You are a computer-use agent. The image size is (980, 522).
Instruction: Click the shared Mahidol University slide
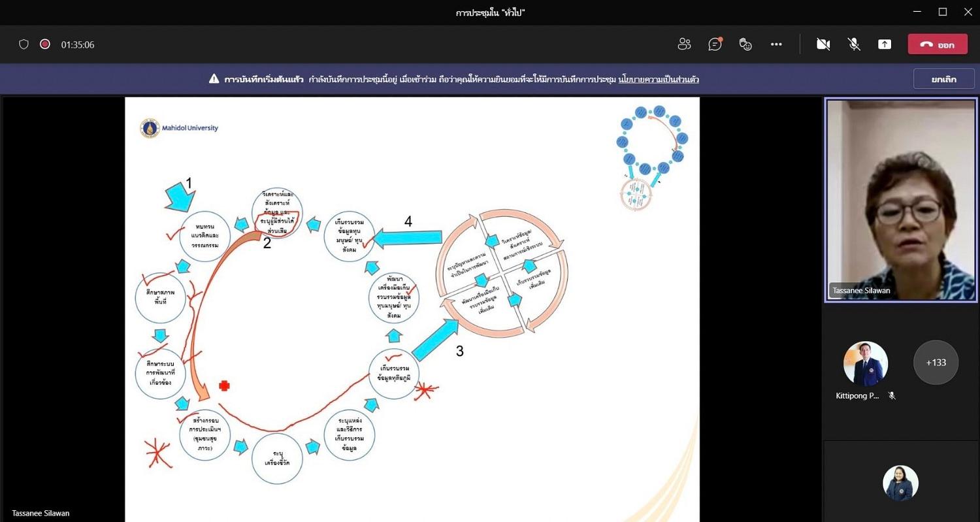point(412,309)
